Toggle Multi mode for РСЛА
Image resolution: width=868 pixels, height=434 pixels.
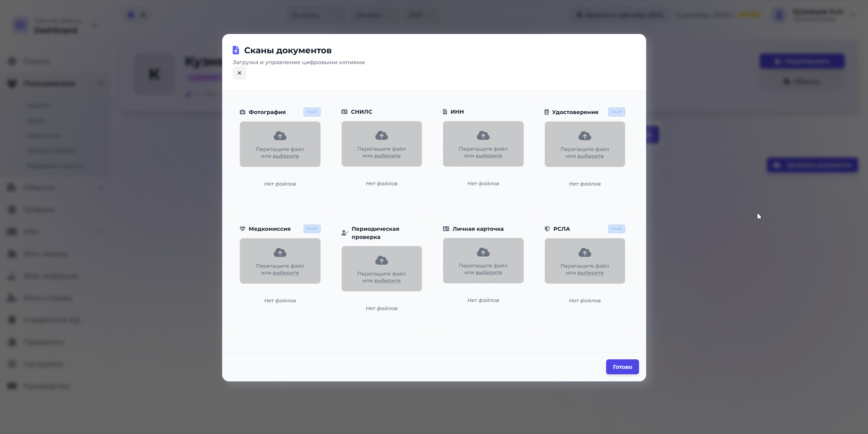tap(616, 229)
